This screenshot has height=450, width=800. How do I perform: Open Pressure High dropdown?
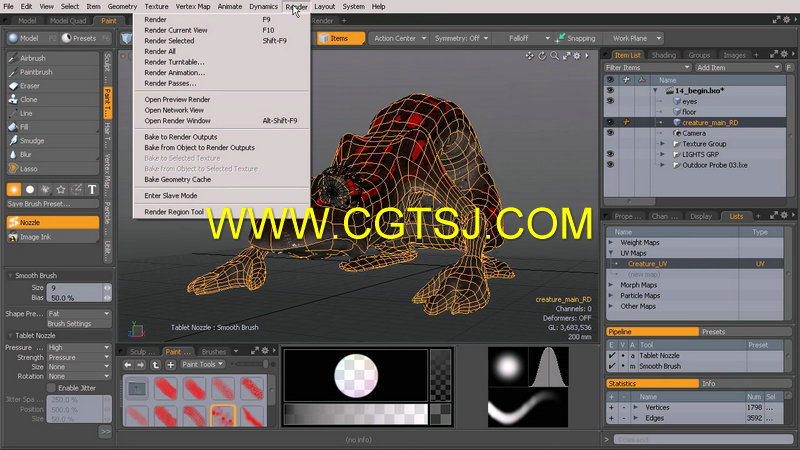(x=79, y=347)
